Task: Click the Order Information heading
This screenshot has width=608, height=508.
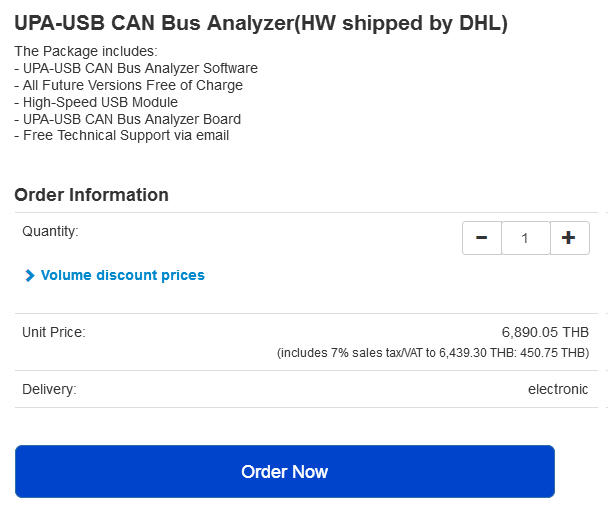Action: tap(91, 195)
